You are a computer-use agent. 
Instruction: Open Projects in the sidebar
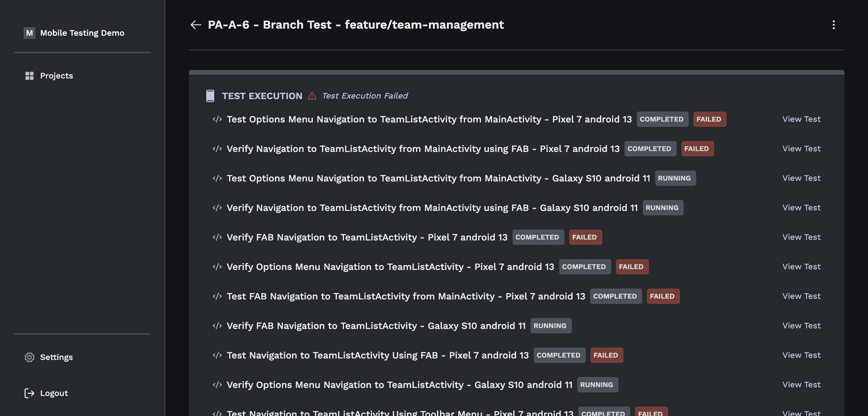(x=56, y=76)
